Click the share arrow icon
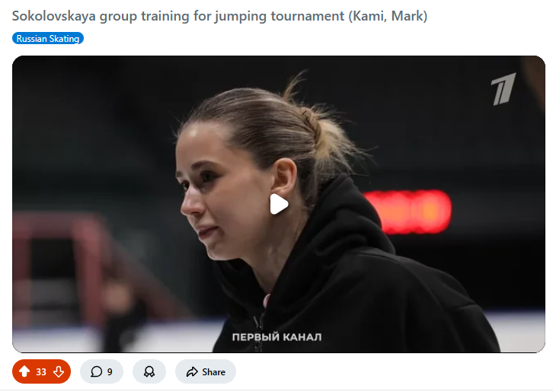553x392 pixels. (192, 371)
